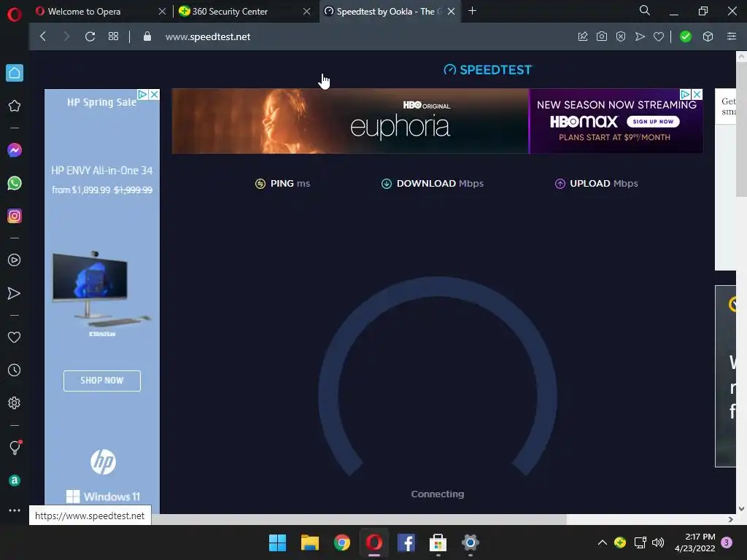Click SIGN UP NOW in HBO Max ad
The height and width of the screenshot is (560, 747).
653,122
